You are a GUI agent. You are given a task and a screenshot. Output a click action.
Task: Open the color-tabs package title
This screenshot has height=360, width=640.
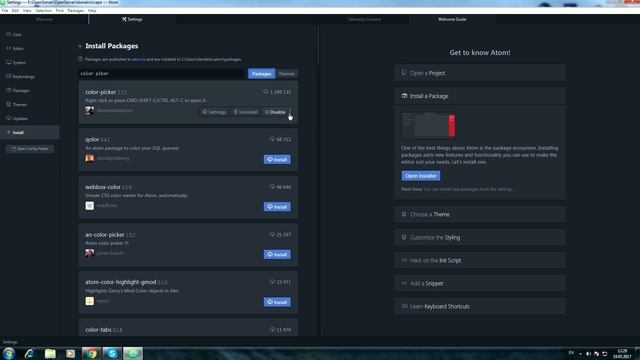(98, 329)
